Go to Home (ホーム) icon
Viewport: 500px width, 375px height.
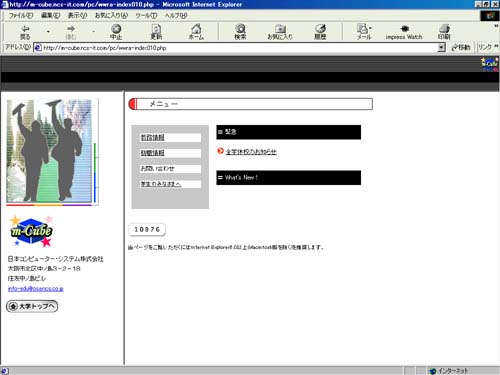click(x=196, y=32)
